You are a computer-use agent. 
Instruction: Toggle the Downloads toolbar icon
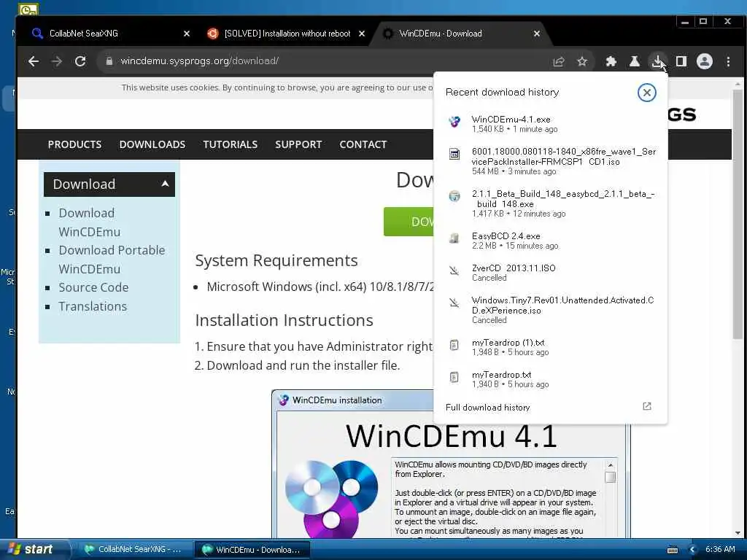point(658,61)
